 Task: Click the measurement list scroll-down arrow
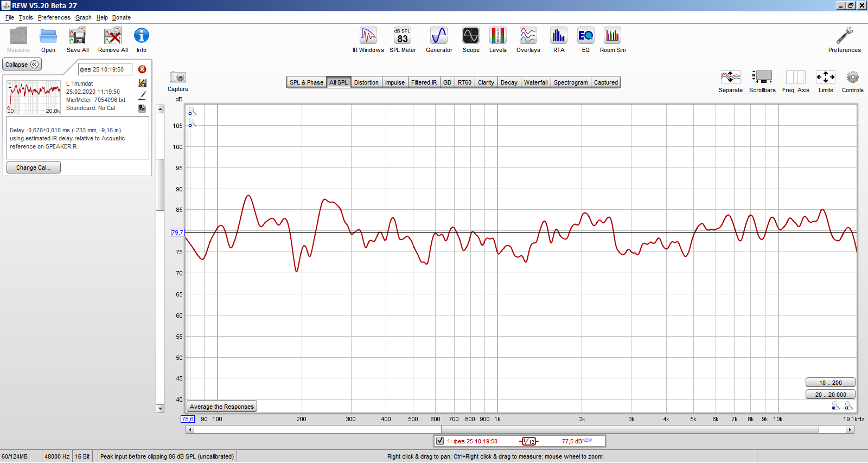pyautogui.click(x=160, y=409)
